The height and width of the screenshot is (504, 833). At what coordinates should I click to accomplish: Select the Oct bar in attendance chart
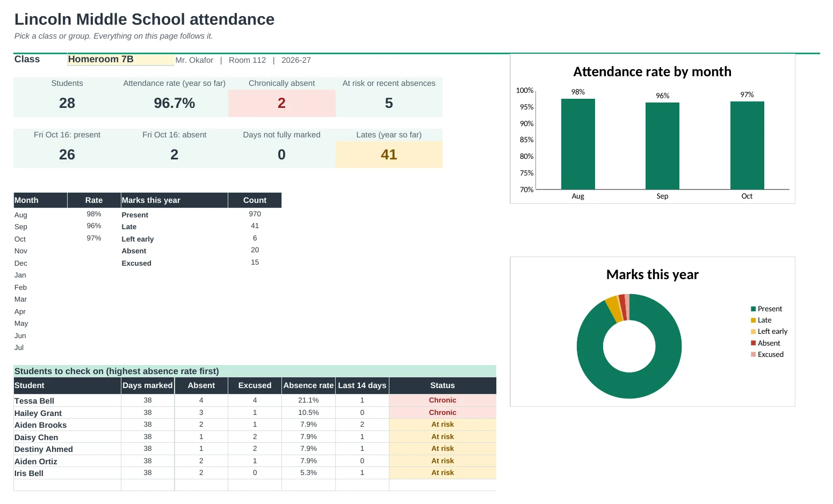point(747,145)
